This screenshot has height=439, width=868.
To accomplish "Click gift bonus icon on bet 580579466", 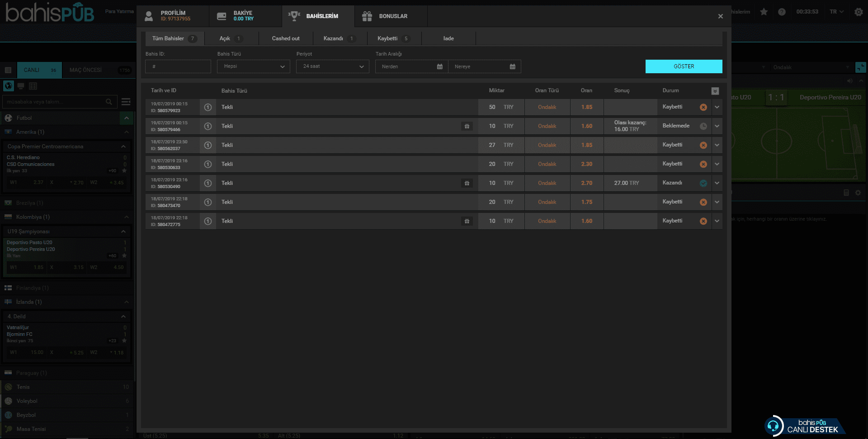I will tap(467, 126).
